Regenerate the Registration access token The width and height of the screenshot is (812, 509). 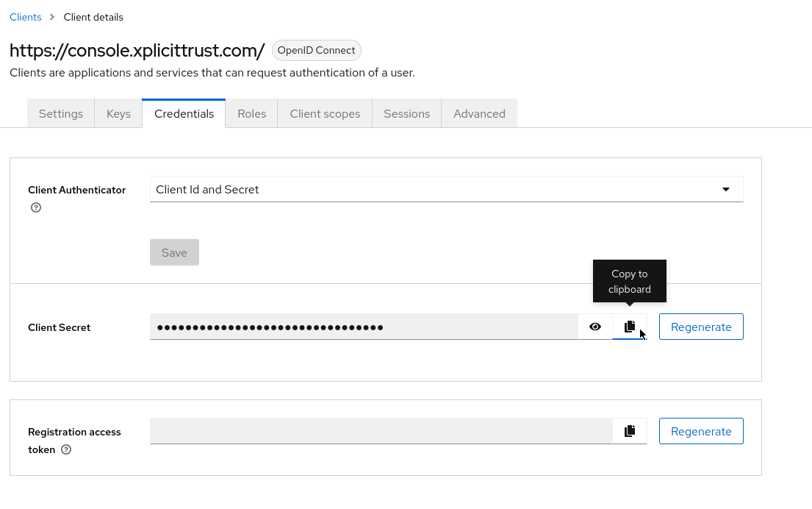coord(701,431)
